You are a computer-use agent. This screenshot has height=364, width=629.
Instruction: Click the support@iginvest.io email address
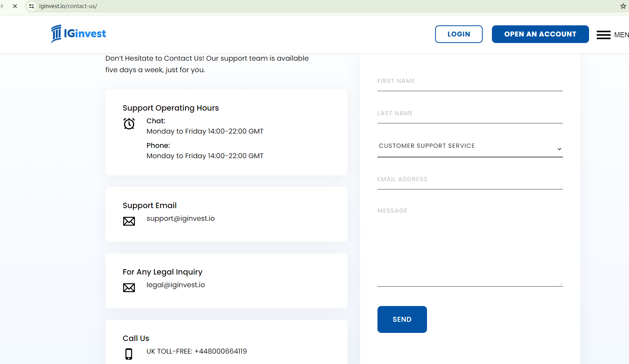(x=180, y=218)
